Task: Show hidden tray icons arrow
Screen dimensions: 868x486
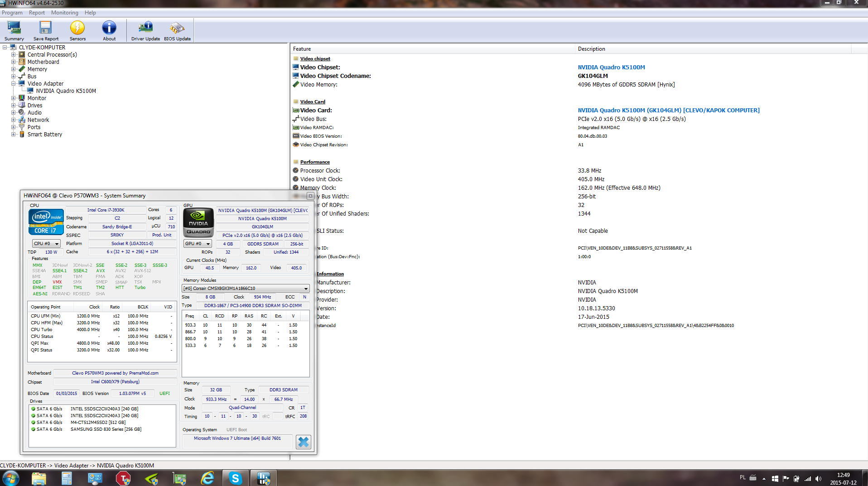Action: pyautogui.click(x=764, y=479)
